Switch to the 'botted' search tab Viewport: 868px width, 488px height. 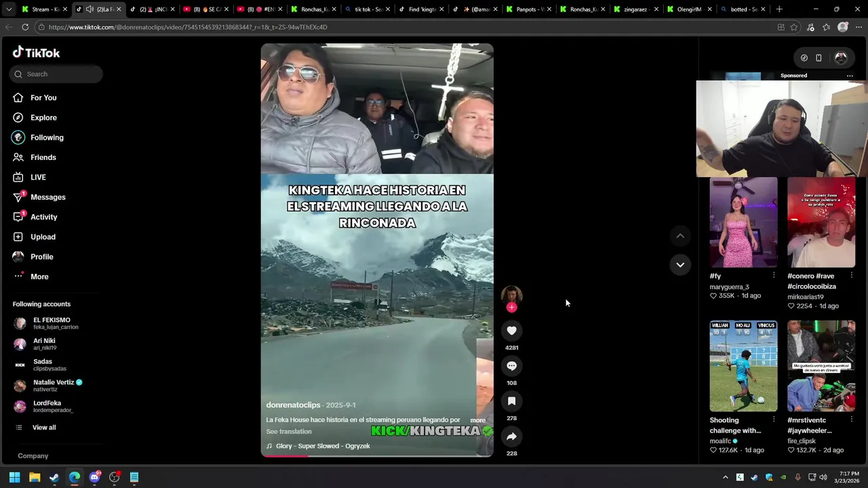coord(743,9)
